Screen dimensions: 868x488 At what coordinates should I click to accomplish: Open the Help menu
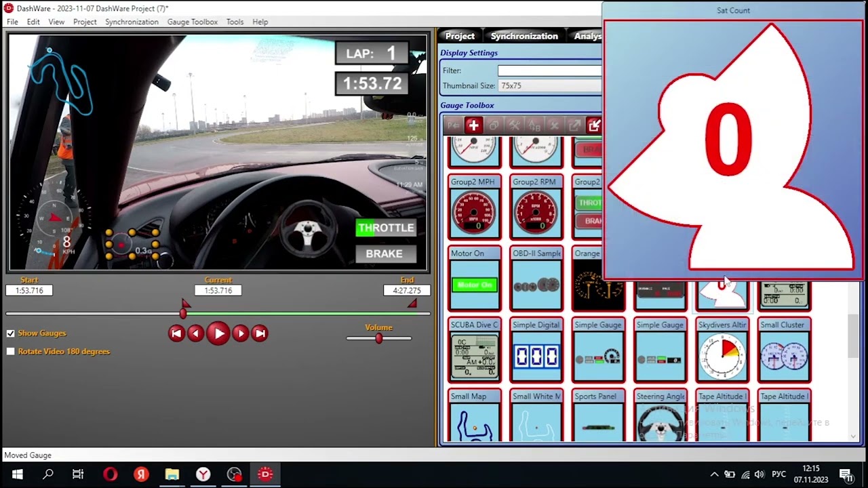(260, 22)
